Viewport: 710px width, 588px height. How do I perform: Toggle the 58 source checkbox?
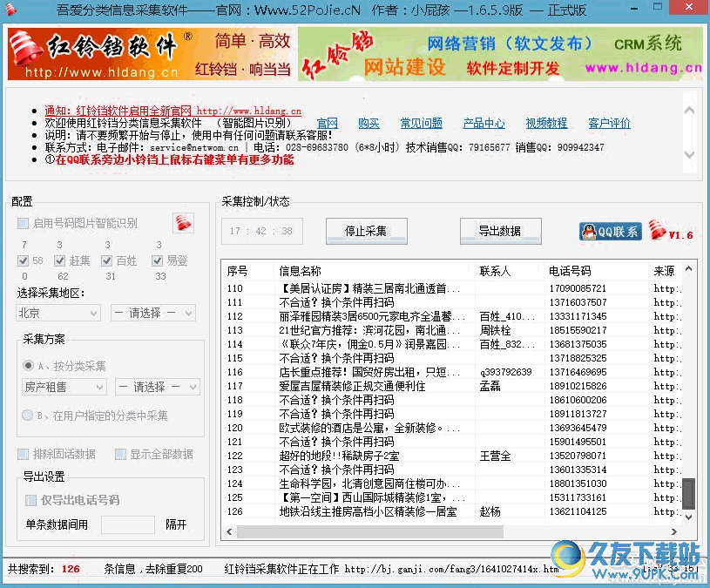pos(23,260)
